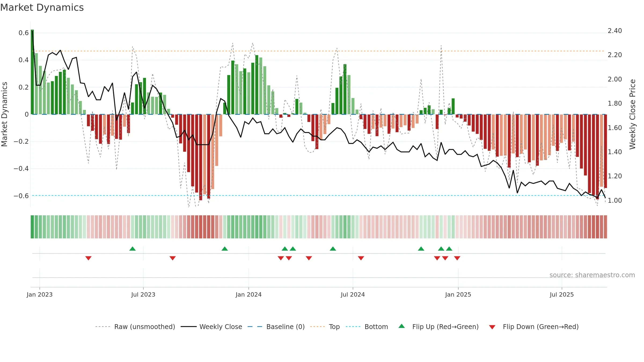The image size is (644, 362).
Task: Toggle the Flip Down (Green→Red) legend label
Action: click(541, 327)
